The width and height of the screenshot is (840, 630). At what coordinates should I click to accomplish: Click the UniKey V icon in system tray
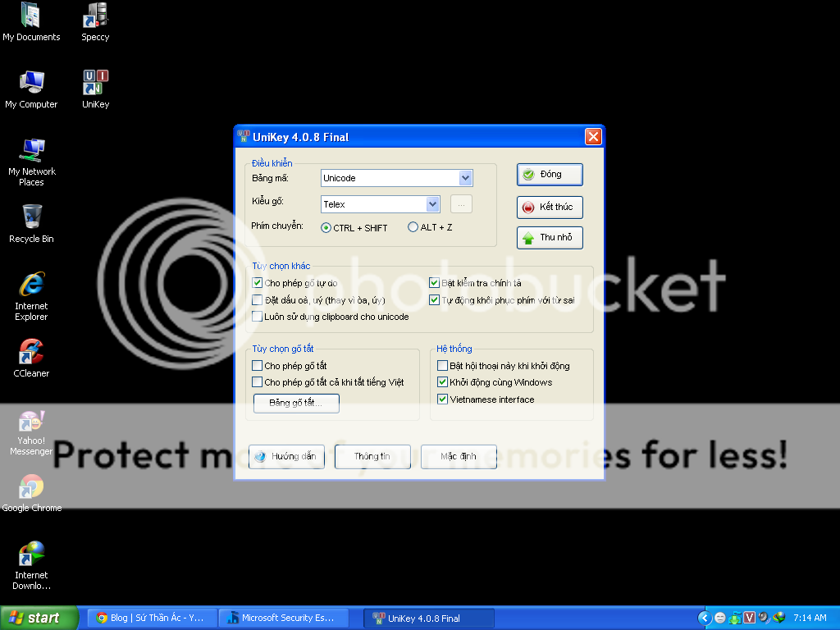750,618
